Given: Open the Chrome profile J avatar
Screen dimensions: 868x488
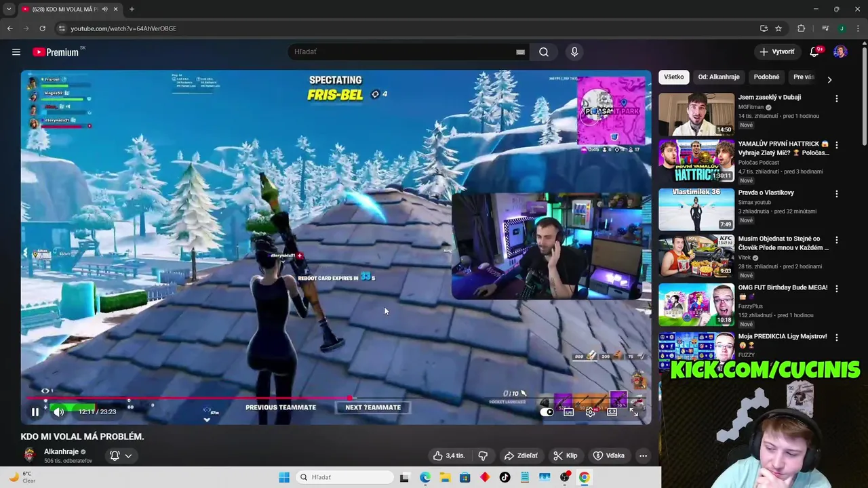Looking at the screenshot, I should tap(842, 28).
